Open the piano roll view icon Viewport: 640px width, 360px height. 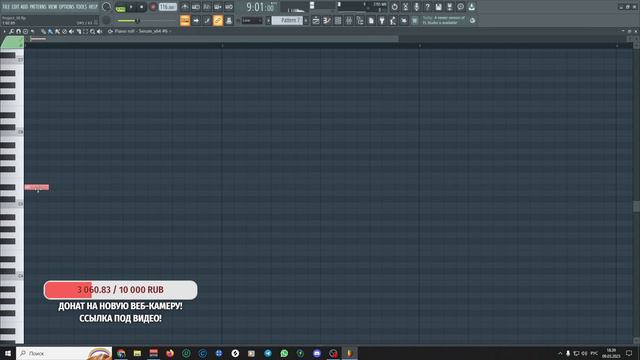(327, 20)
